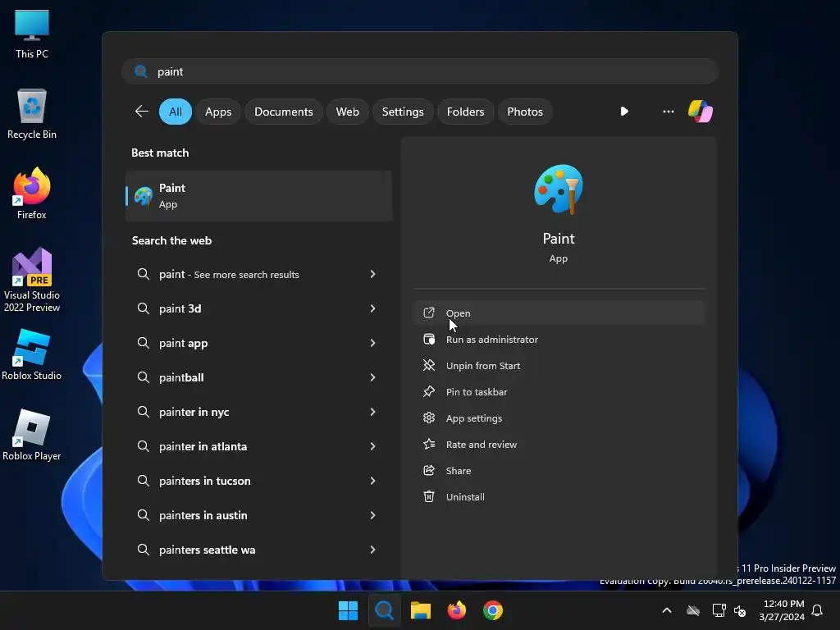This screenshot has height=630, width=840.
Task: Click the 'painter in nyc' suggestion text
Action: click(x=194, y=412)
